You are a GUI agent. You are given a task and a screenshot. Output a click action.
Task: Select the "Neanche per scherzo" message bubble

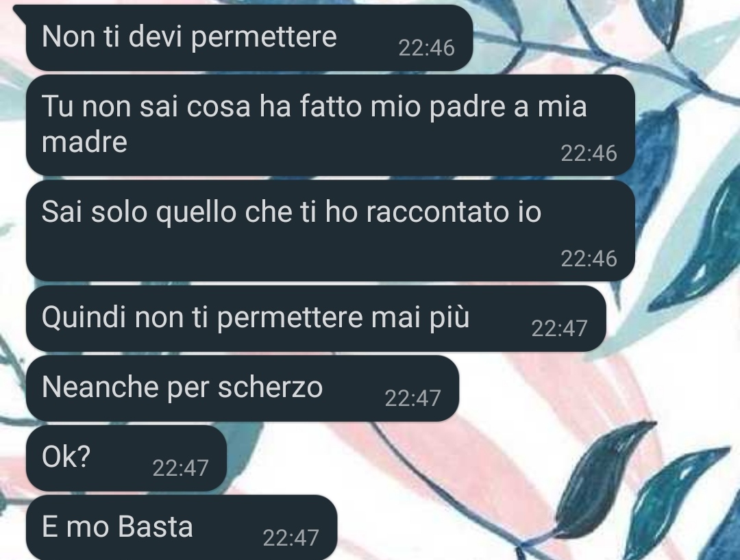pyautogui.click(x=242, y=388)
